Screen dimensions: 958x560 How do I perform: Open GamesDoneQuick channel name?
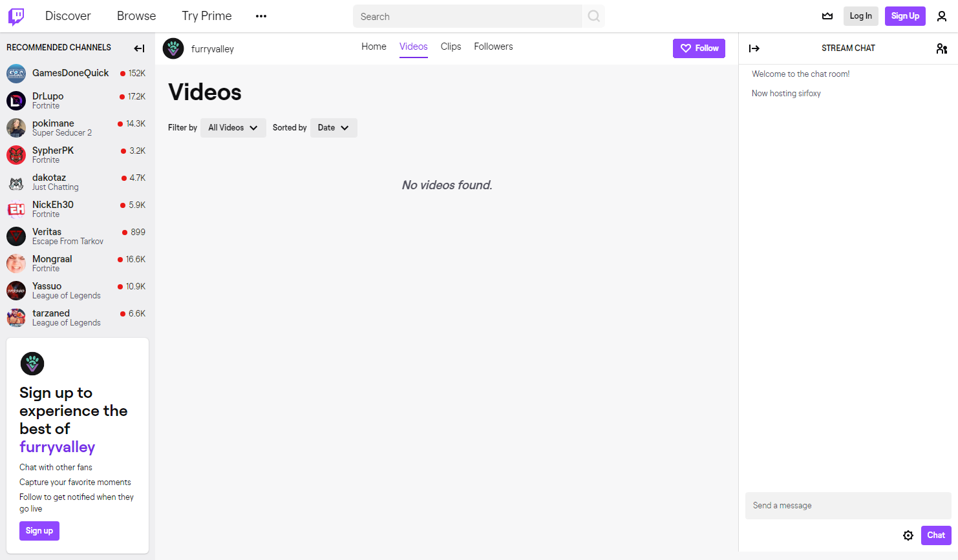click(x=70, y=73)
